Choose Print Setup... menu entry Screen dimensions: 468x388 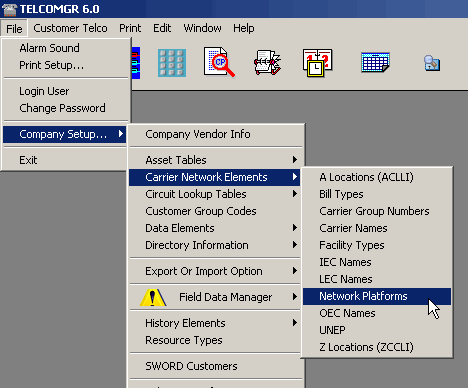[x=65, y=65]
